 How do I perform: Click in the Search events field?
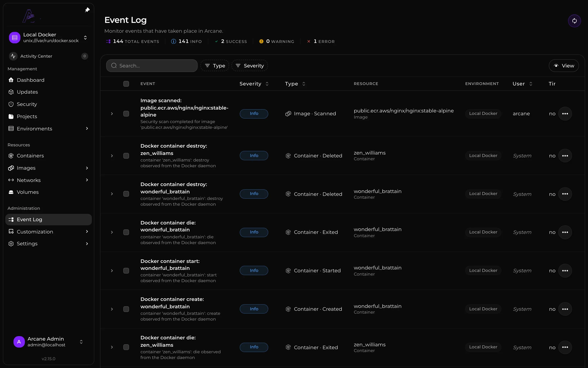tap(152, 66)
